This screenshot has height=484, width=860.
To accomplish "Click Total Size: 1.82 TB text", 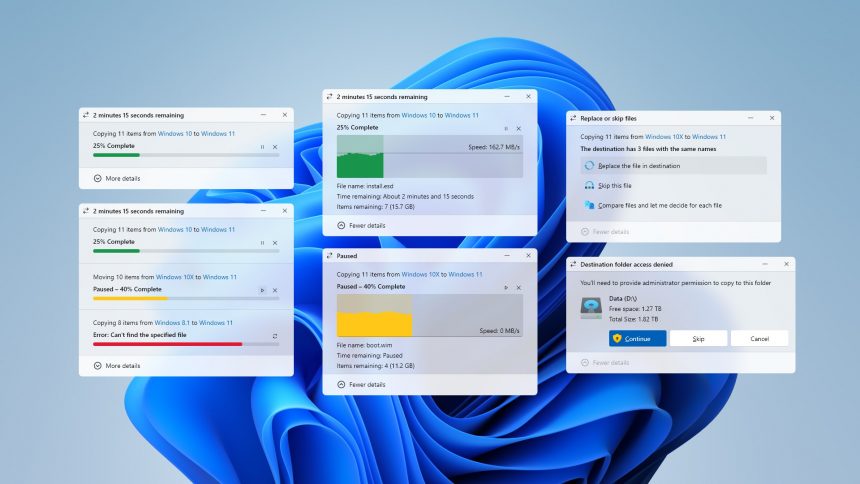I will [x=633, y=319].
